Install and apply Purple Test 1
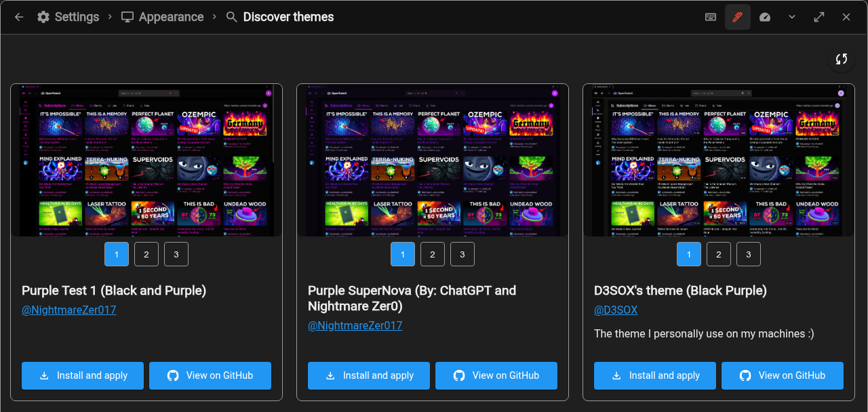This screenshot has width=868, height=412. (x=83, y=375)
